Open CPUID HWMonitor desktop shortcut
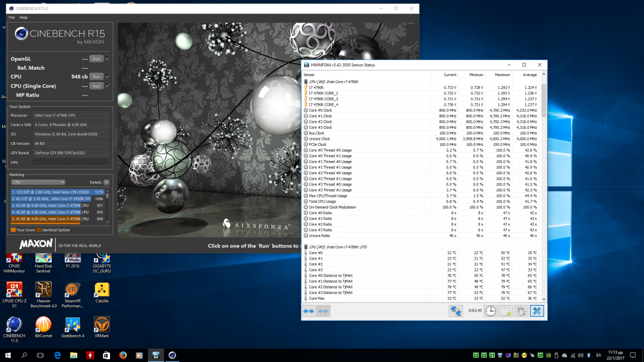This screenshot has width=644, height=362. point(14,263)
